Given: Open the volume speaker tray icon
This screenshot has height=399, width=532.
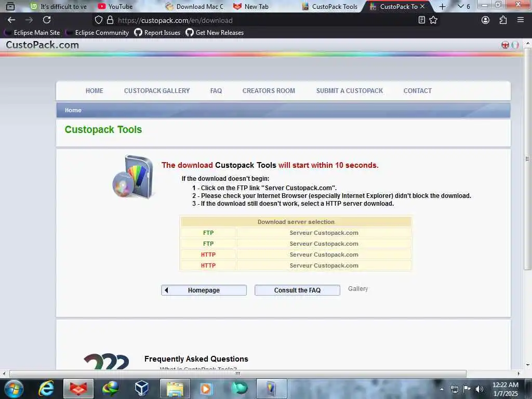Looking at the screenshot, I should [479, 389].
